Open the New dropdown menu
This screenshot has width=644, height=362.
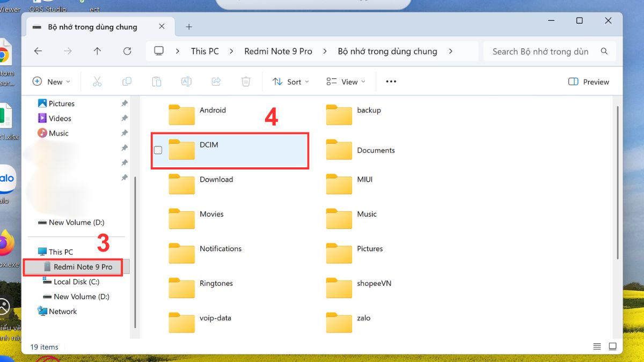click(52, 82)
